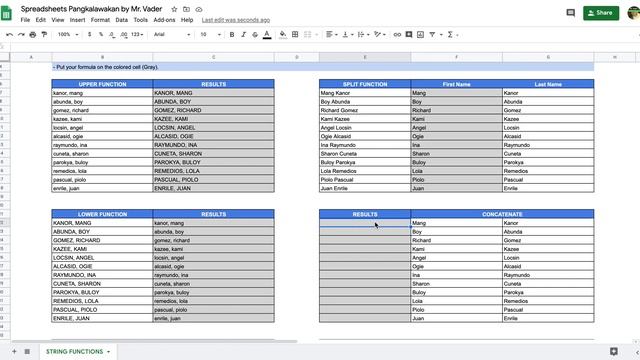This screenshot has width=640, height=360.
Task: Click the 'Put your formula' instruction cell
Action: [x=322, y=67]
